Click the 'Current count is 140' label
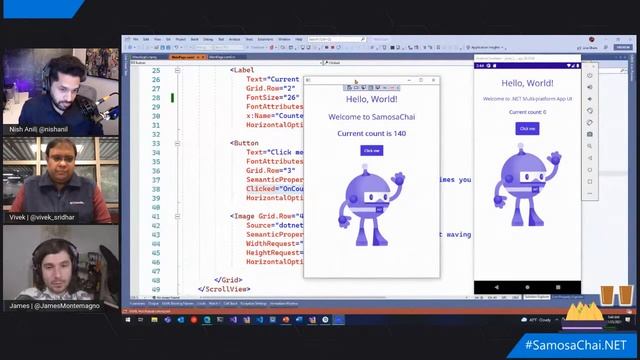Screen dimensions: 640x360 point(371,133)
